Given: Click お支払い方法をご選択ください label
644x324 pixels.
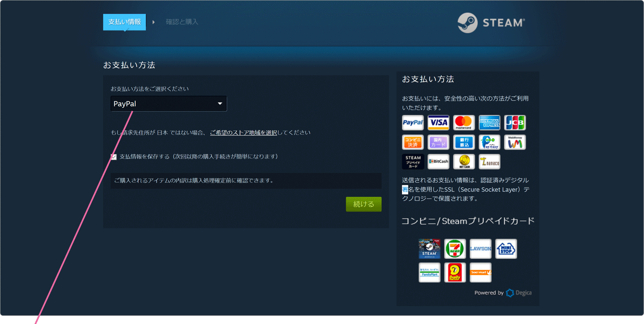Looking at the screenshot, I should click(150, 89).
